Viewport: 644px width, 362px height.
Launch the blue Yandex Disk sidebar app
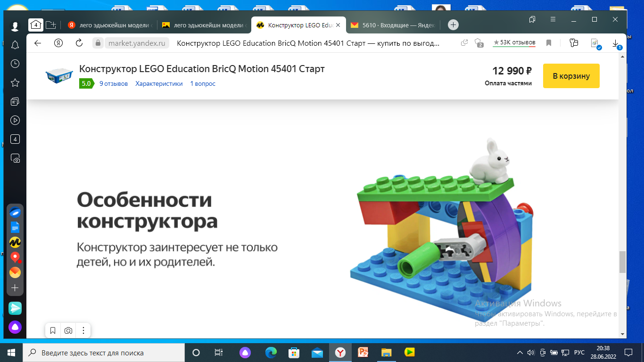pos(15,212)
